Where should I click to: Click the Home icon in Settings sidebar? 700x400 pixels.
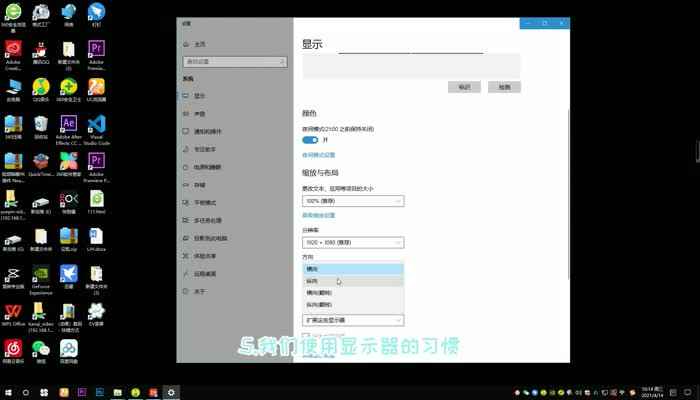click(x=186, y=44)
